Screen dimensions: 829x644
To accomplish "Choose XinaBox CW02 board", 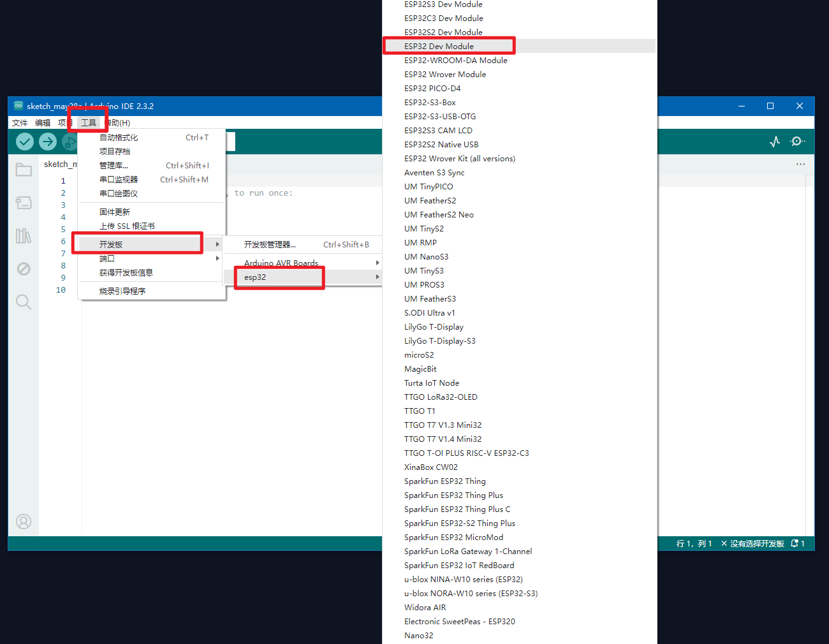I will click(519, 467).
